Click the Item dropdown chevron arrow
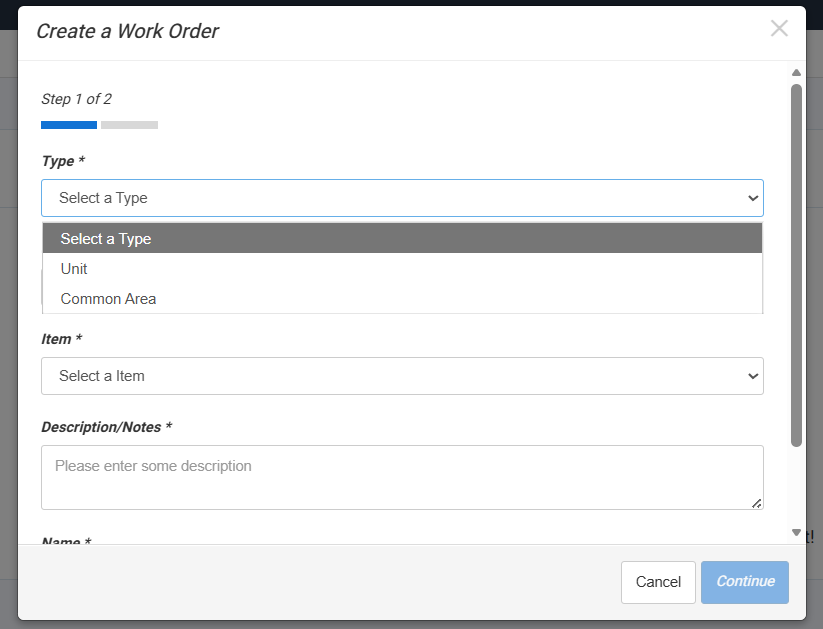Screen dimensions: 823x629 click(x=753, y=376)
